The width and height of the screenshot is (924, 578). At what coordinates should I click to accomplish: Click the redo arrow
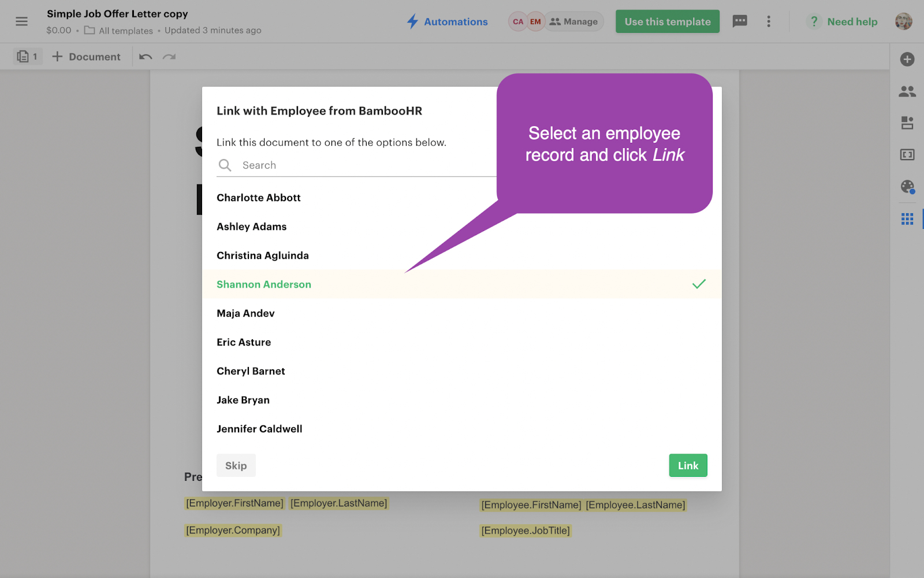169,57
